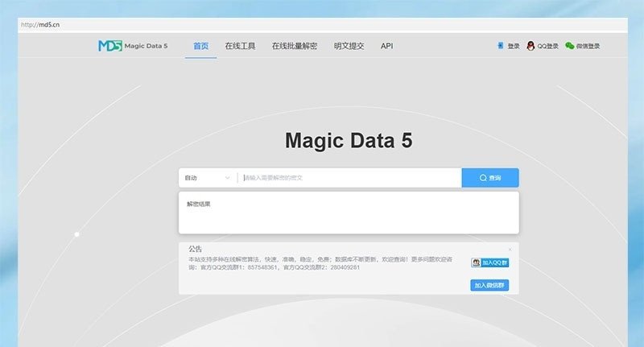
Task: Click the 解密结果 result box
Action: tap(349, 213)
